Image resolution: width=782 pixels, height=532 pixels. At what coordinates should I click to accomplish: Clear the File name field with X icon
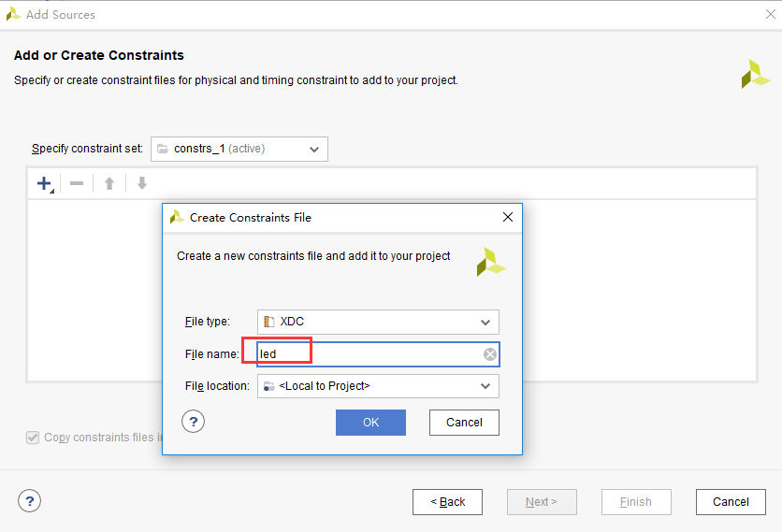(x=489, y=354)
